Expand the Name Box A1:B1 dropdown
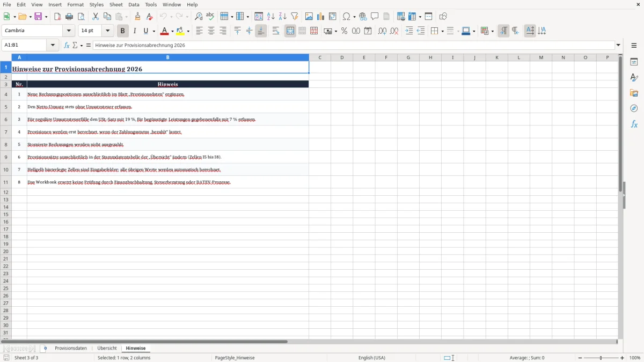 (x=53, y=45)
